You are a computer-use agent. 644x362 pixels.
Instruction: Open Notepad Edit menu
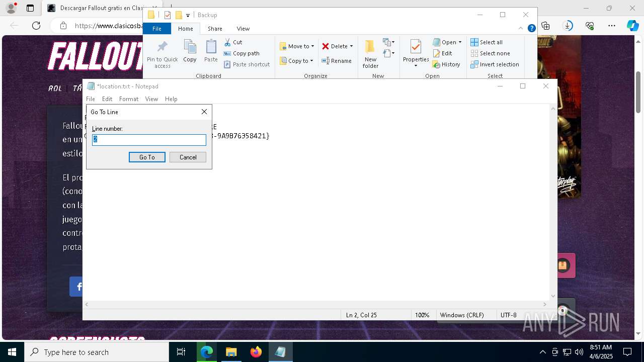[x=107, y=99]
